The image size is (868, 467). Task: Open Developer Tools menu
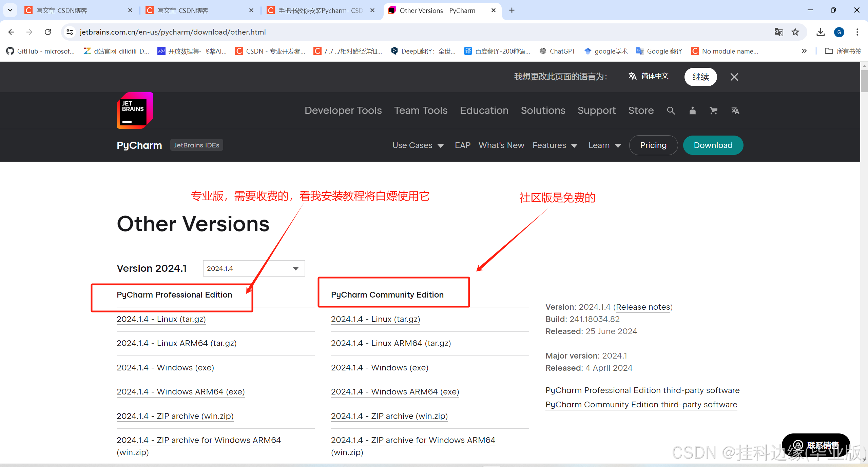(343, 110)
